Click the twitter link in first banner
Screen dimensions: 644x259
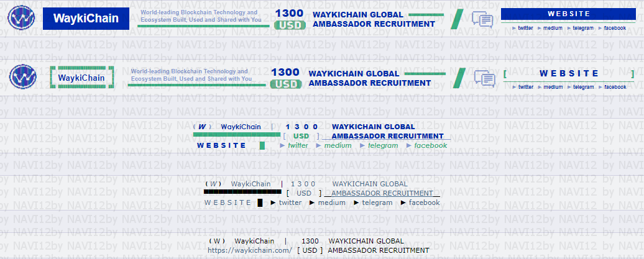[x=525, y=29]
